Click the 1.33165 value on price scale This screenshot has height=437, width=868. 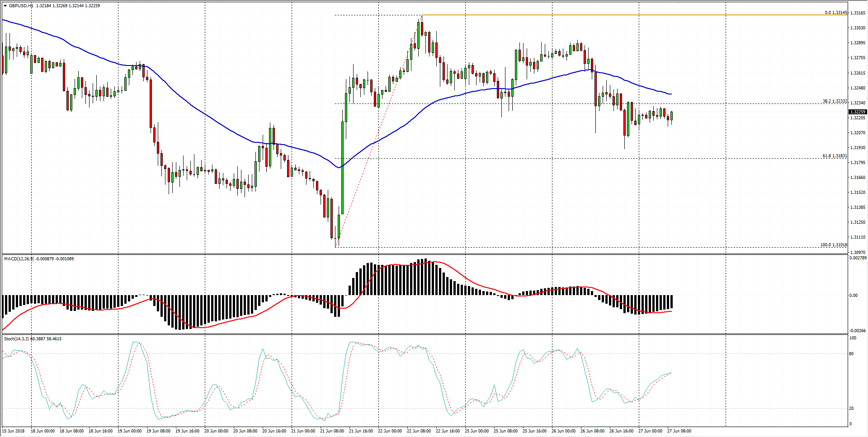[x=858, y=13]
